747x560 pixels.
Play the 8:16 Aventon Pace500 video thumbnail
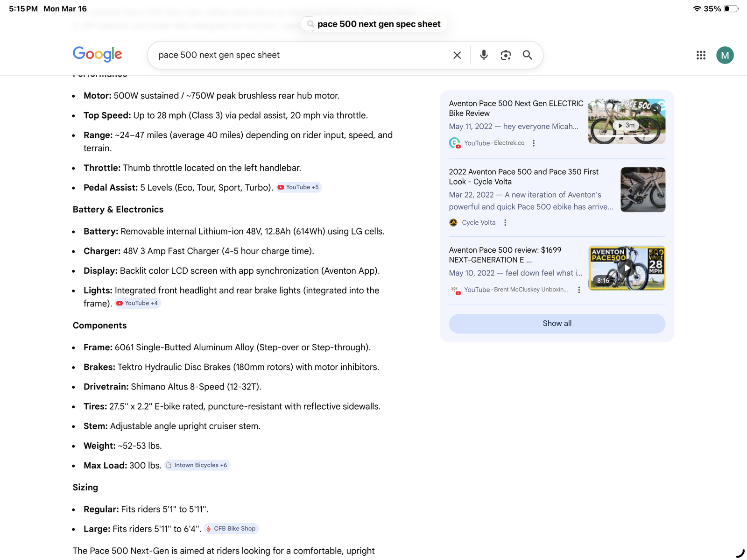click(627, 268)
